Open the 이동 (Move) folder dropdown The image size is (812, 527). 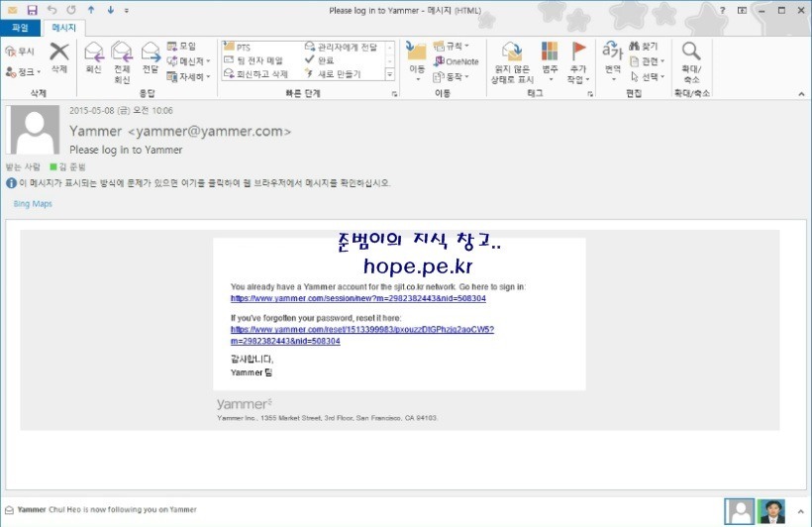pyautogui.click(x=417, y=61)
